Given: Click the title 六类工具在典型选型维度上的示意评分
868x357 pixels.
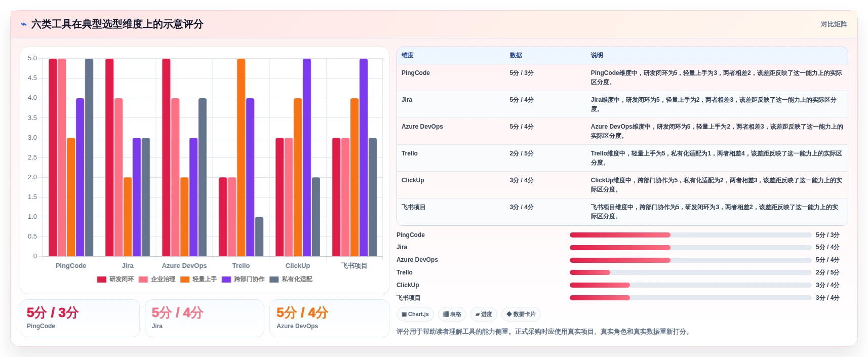Looking at the screenshot, I should click(117, 24).
